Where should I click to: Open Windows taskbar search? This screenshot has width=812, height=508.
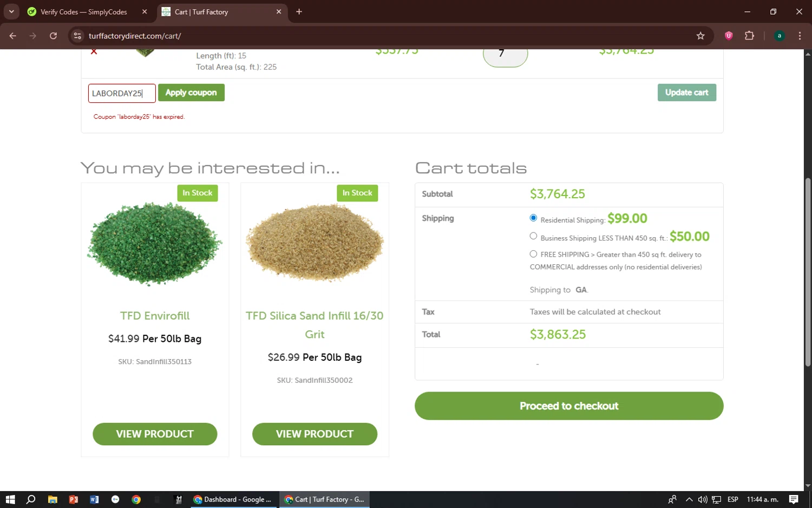31,499
